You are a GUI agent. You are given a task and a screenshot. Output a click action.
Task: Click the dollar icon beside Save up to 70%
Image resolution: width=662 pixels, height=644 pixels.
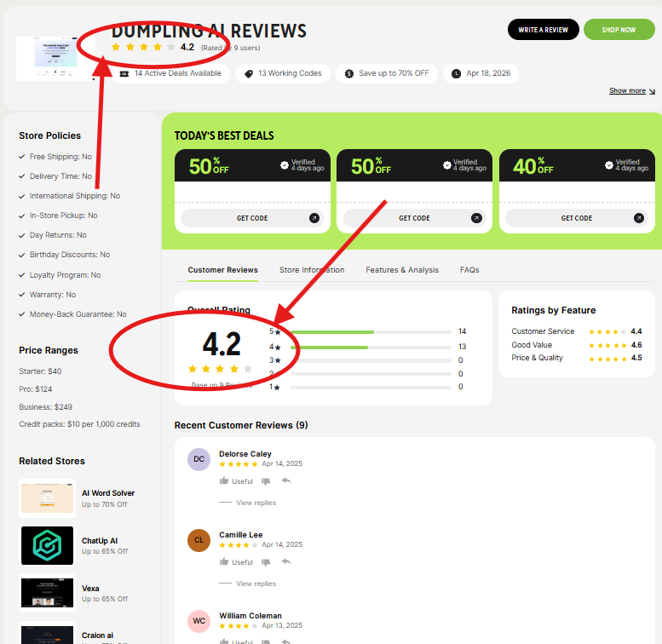click(349, 74)
